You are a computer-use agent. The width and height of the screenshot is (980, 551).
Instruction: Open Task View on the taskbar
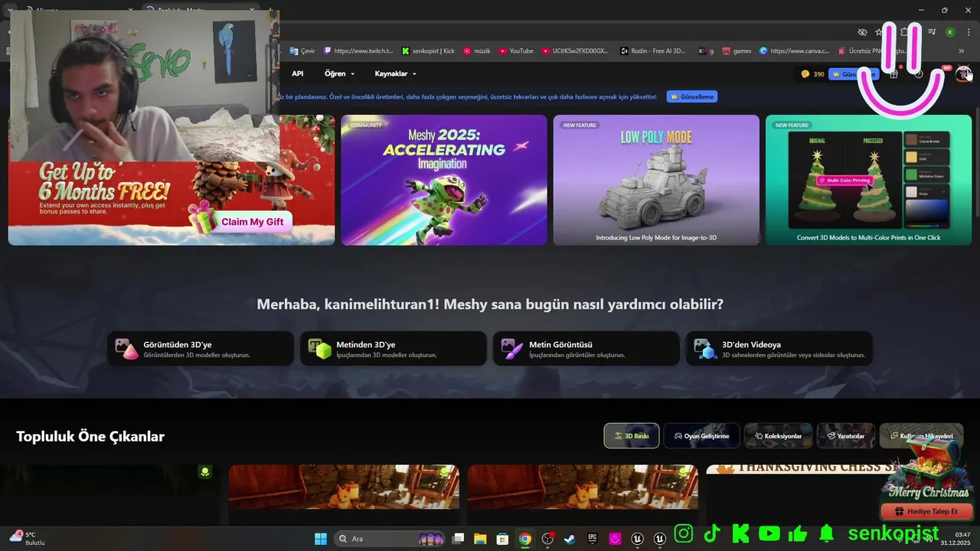(x=458, y=539)
